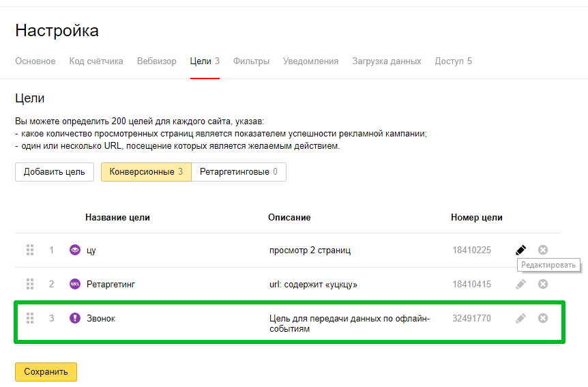The image size is (588, 387).
Task: Select Конверсионные goals filter
Action: (146, 172)
